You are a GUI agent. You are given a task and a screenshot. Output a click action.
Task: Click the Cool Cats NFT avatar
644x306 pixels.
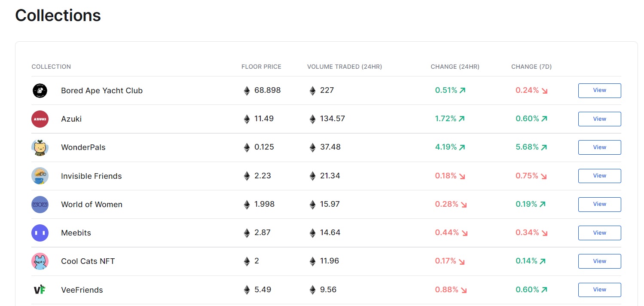click(x=40, y=261)
